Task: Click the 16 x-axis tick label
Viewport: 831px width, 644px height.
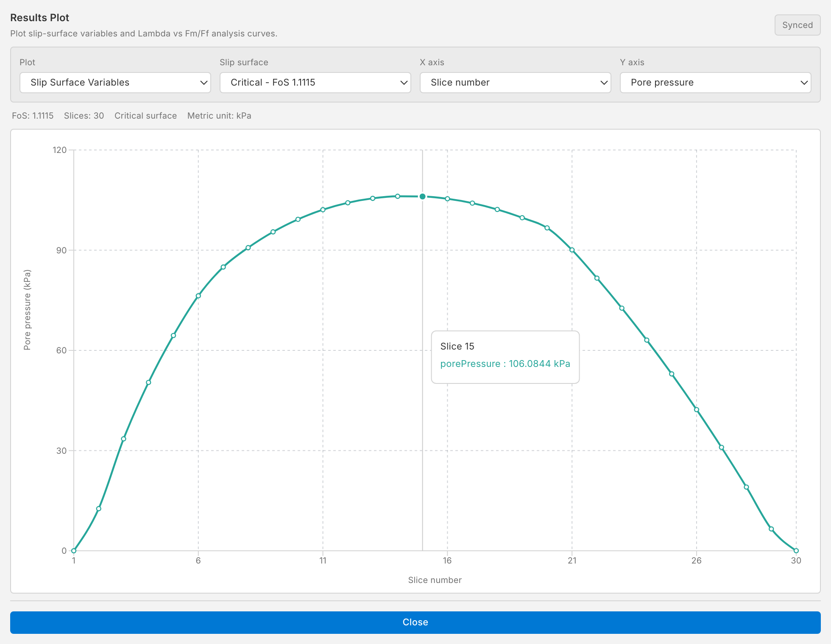Action: [447, 561]
